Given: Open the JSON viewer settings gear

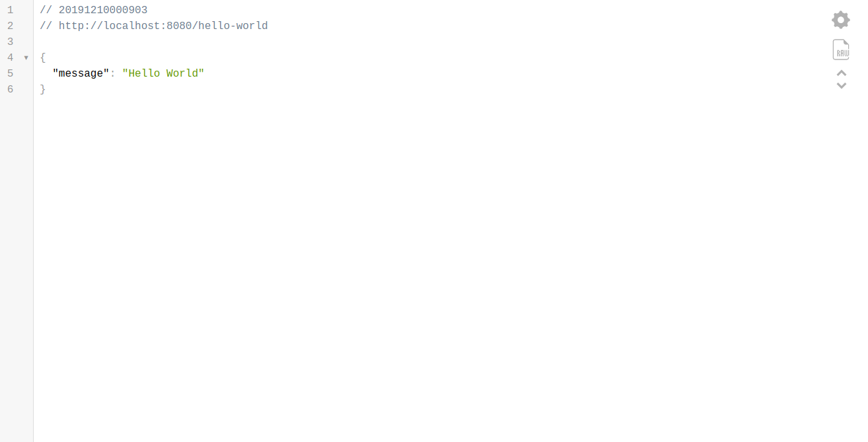Looking at the screenshot, I should point(840,20).
